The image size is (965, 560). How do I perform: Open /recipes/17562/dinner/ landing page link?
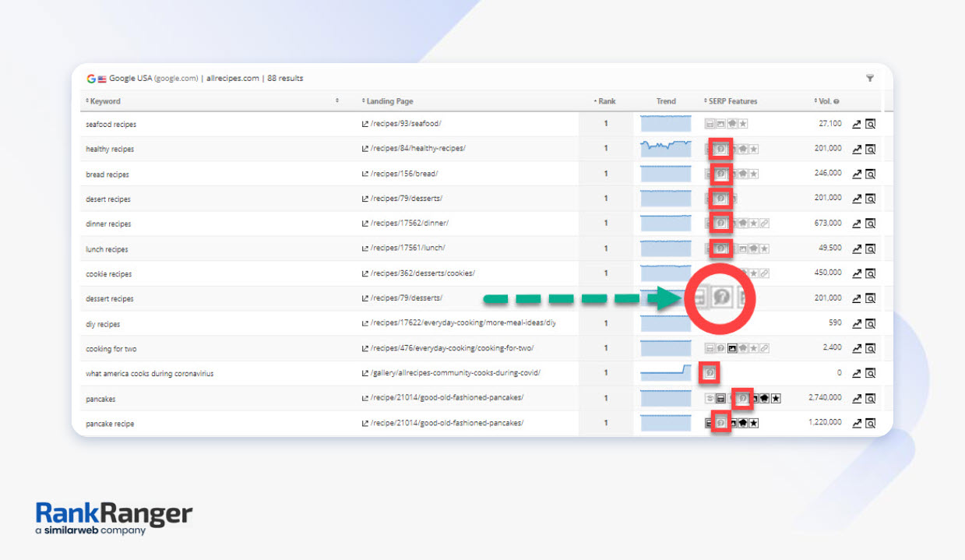pos(409,224)
